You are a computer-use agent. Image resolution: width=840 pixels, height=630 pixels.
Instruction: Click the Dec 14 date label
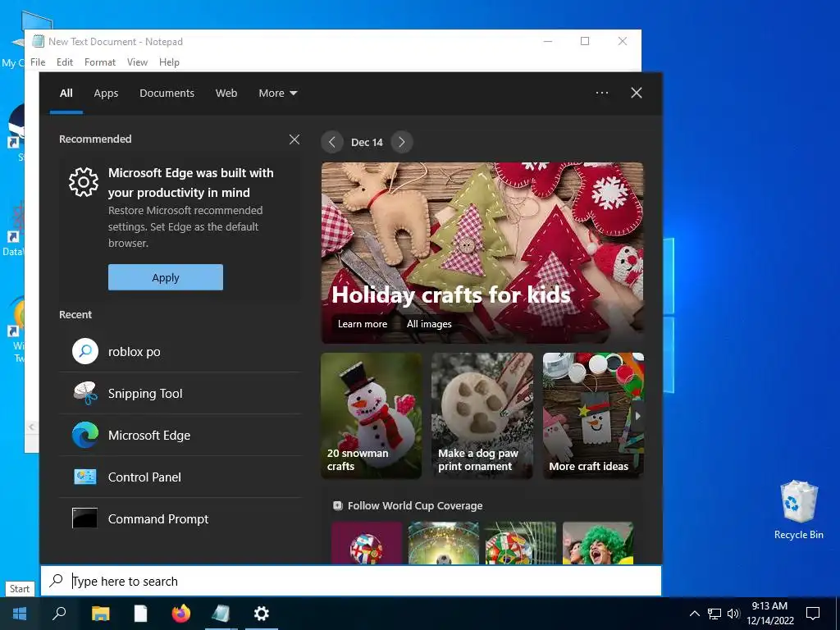click(367, 143)
